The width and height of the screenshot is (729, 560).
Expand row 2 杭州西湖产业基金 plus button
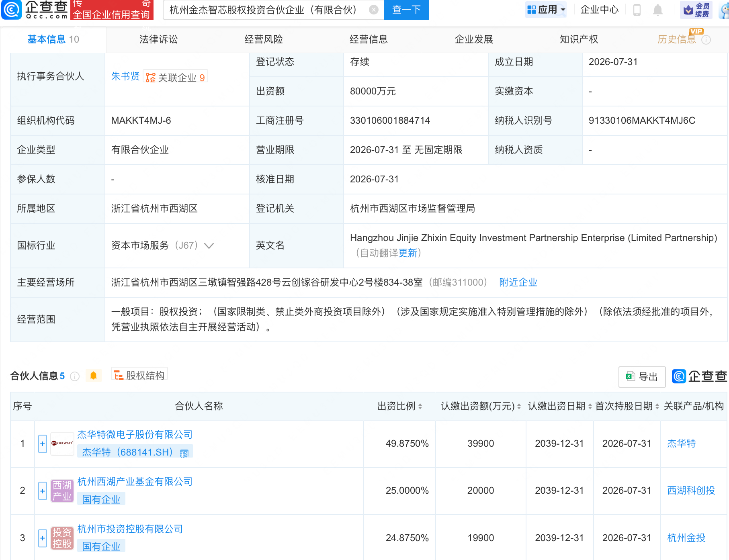point(43,491)
